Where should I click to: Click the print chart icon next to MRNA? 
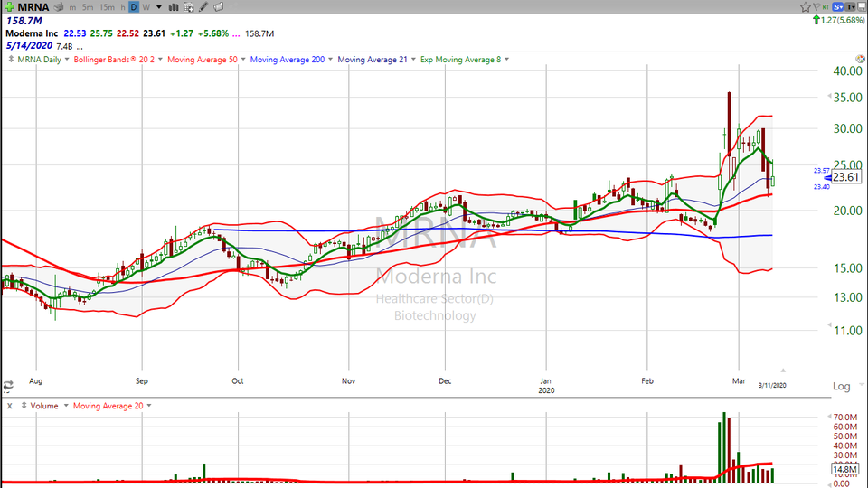[x=59, y=7]
